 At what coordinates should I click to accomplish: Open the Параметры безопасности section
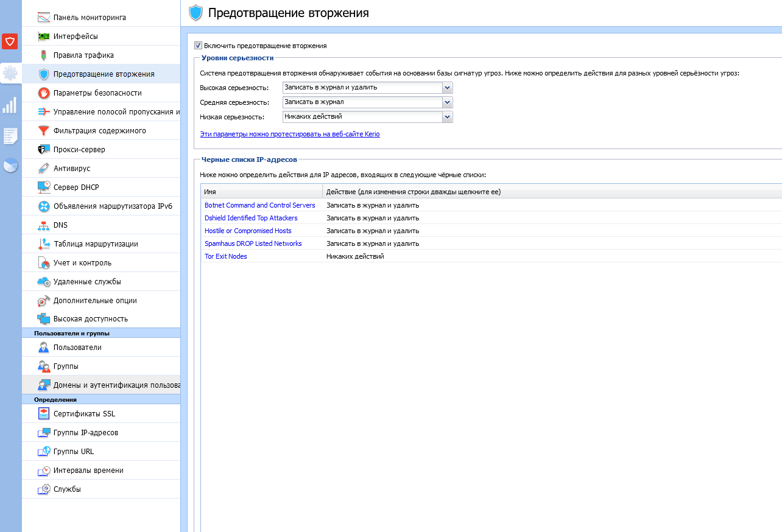click(101, 93)
